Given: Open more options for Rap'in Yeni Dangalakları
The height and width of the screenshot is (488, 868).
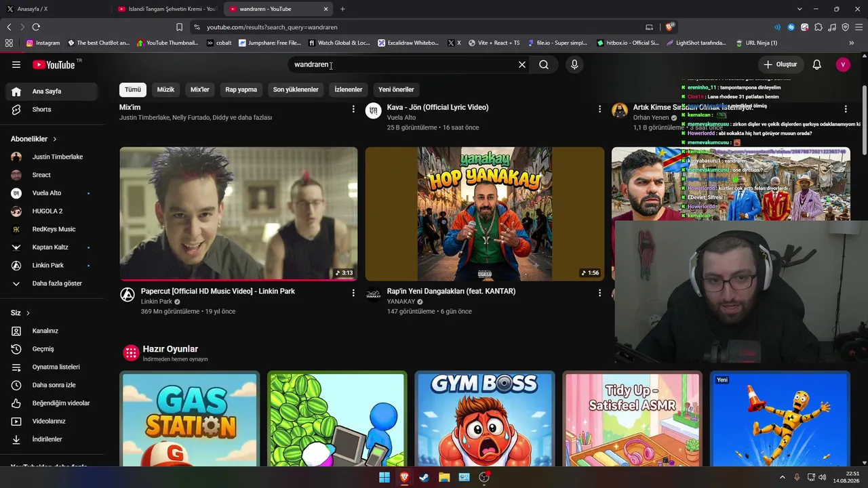Looking at the screenshot, I should point(599,293).
